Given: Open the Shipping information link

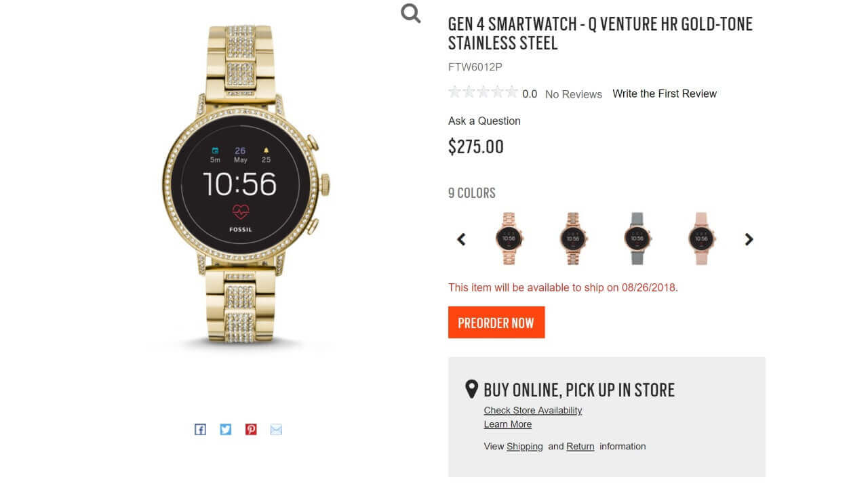Looking at the screenshot, I should pyautogui.click(x=524, y=446).
